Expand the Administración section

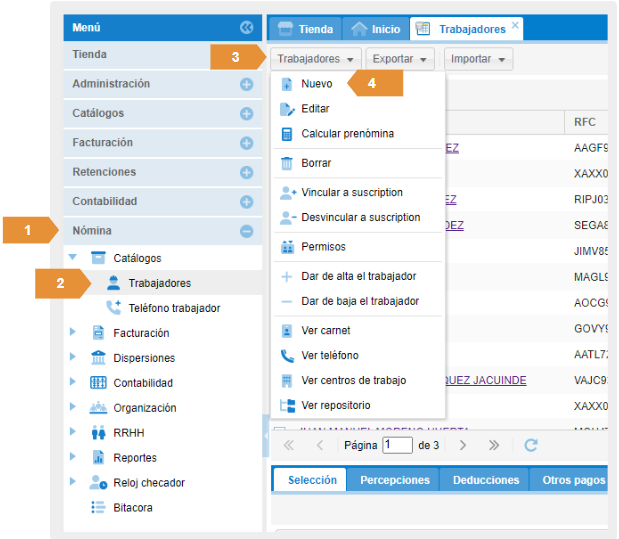(246, 85)
